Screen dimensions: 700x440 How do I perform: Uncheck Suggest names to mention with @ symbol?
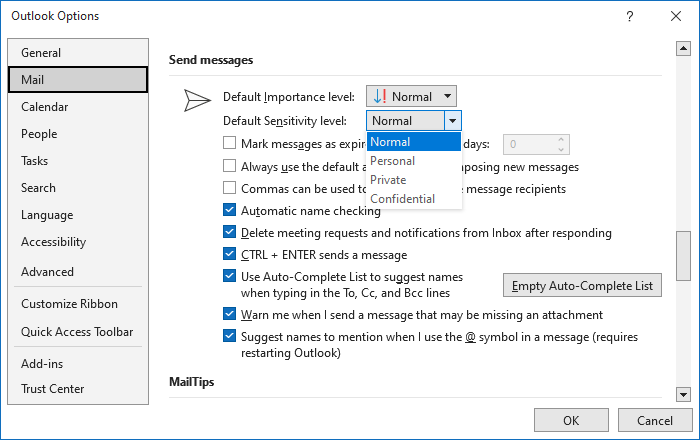pyautogui.click(x=229, y=336)
